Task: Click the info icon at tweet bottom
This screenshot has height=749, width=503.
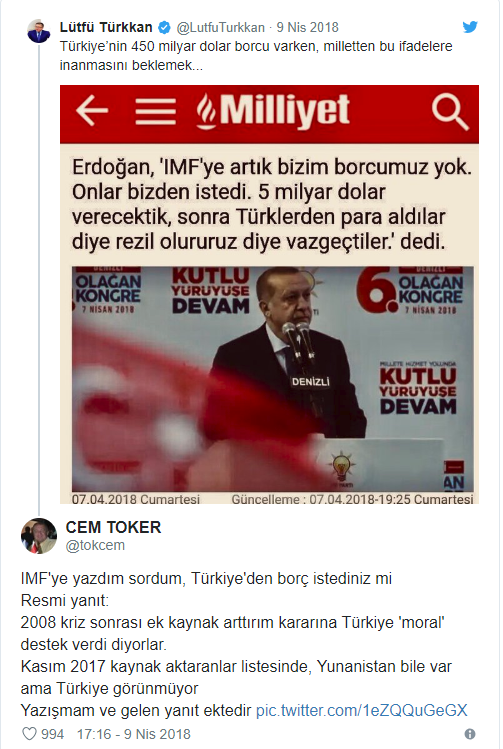Action: (x=470, y=734)
